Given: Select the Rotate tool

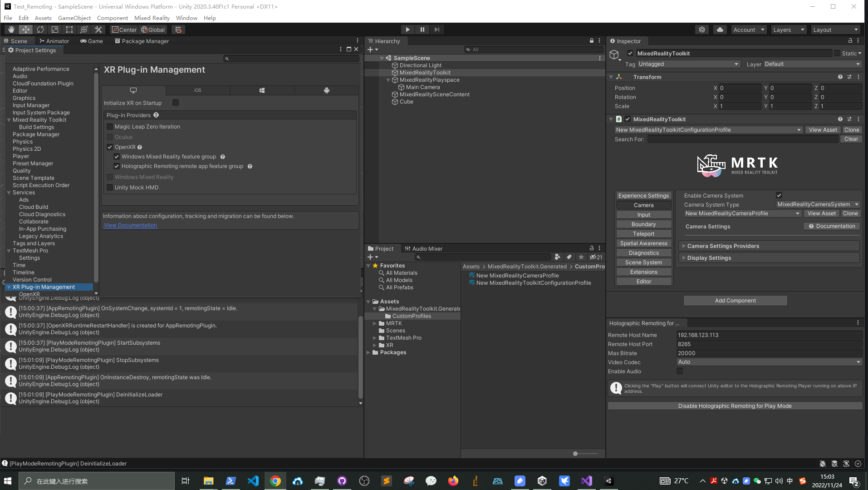Looking at the screenshot, I should click(40, 29).
